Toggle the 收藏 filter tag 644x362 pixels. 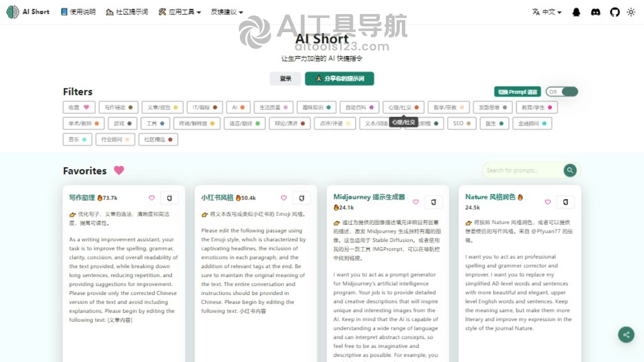tap(79, 107)
